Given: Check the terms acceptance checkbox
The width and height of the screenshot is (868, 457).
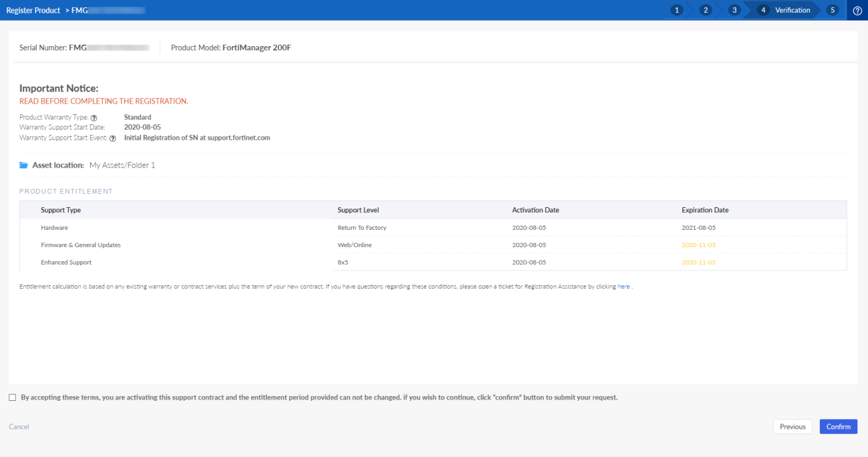Looking at the screenshot, I should pyautogui.click(x=12, y=397).
